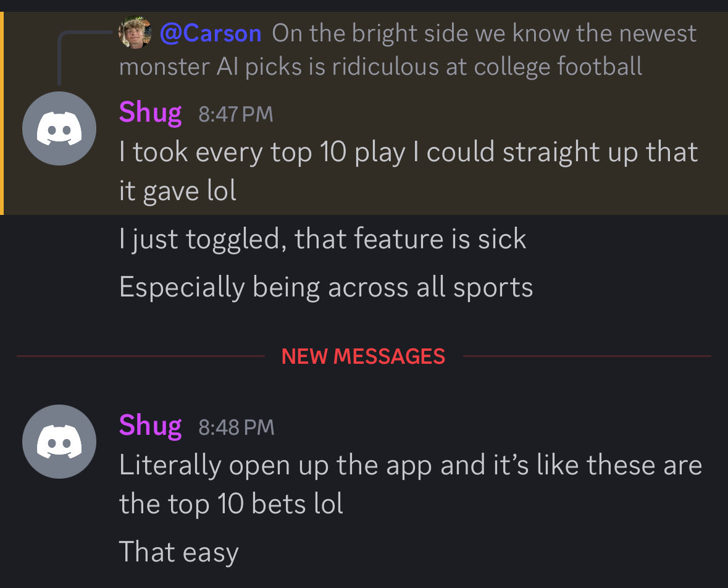This screenshot has height=588, width=728.
Task: Jump to replied message "On the bright side"
Action: click(x=484, y=33)
